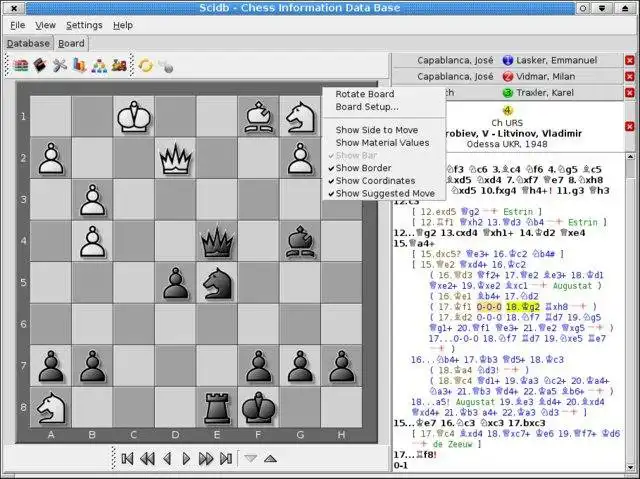640x479 pixels.
Task: Click the bar chart statistics toolbar icon
Action: pos(80,65)
